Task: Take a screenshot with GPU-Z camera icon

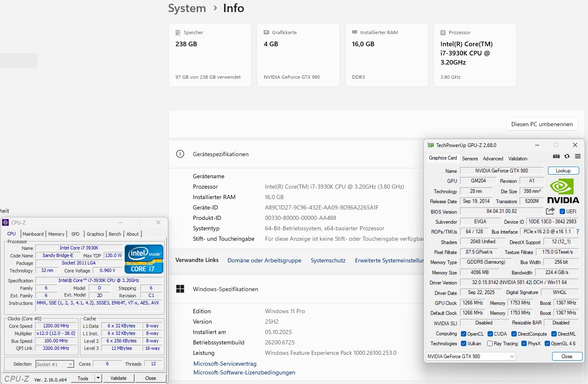Action: click(x=556, y=156)
